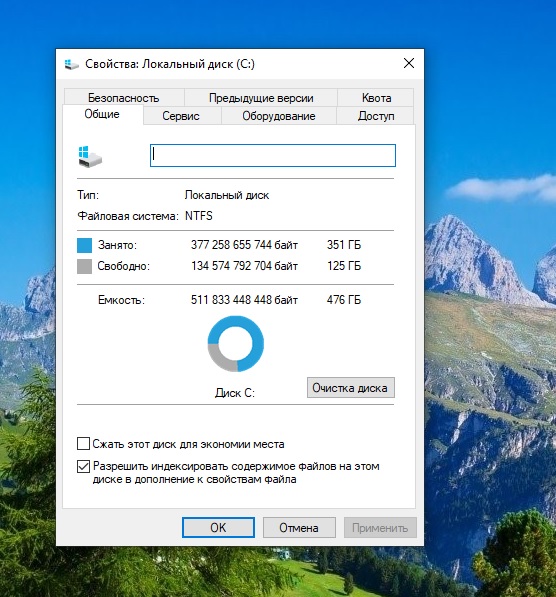The width and height of the screenshot is (556, 597).
Task: Switch to the Безопасность tab
Action: [124, 98]
